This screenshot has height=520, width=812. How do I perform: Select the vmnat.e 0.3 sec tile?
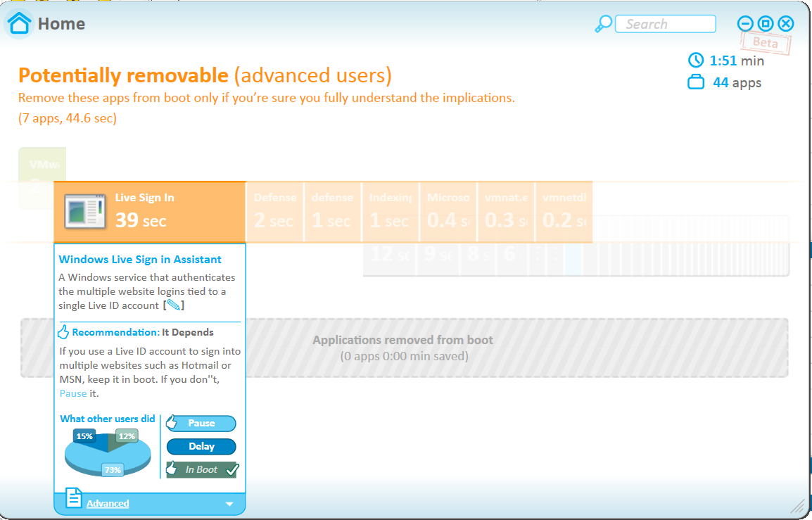point(506,212)
